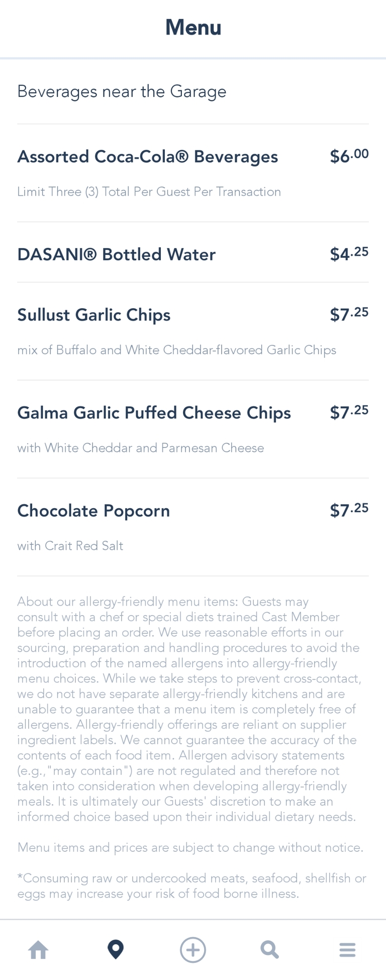Open search with the magnifying glass icon
The image size is (386, 980).
click(269, 950)
